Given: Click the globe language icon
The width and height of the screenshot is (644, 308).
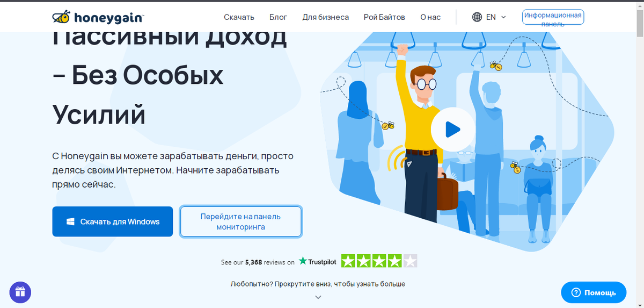Looking at the screenshot, I should (x=477, y=17).
